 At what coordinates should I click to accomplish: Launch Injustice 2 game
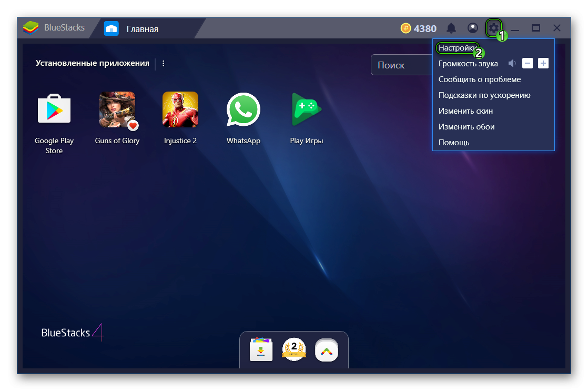pos(180,109)
